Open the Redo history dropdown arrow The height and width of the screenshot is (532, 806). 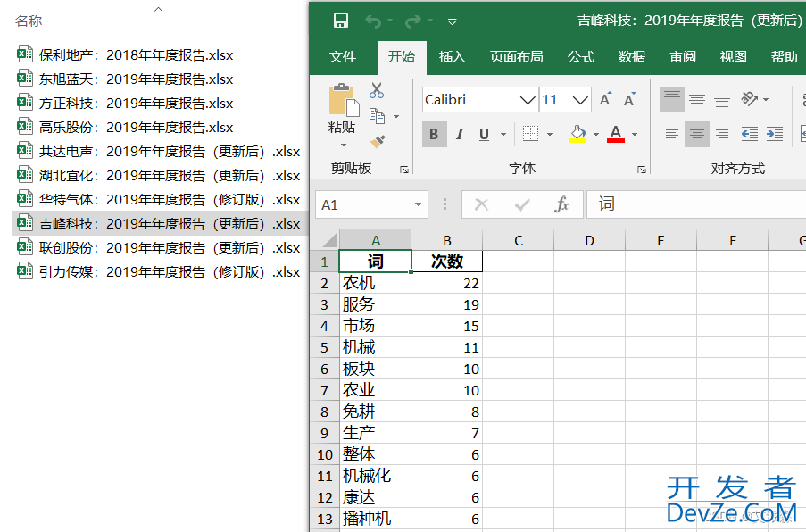click(430, 21)
